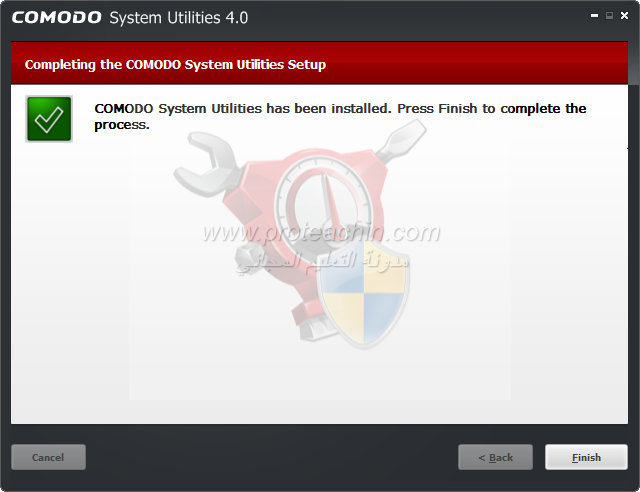Minimize the COMODO installer window

[x=594, y=16]
